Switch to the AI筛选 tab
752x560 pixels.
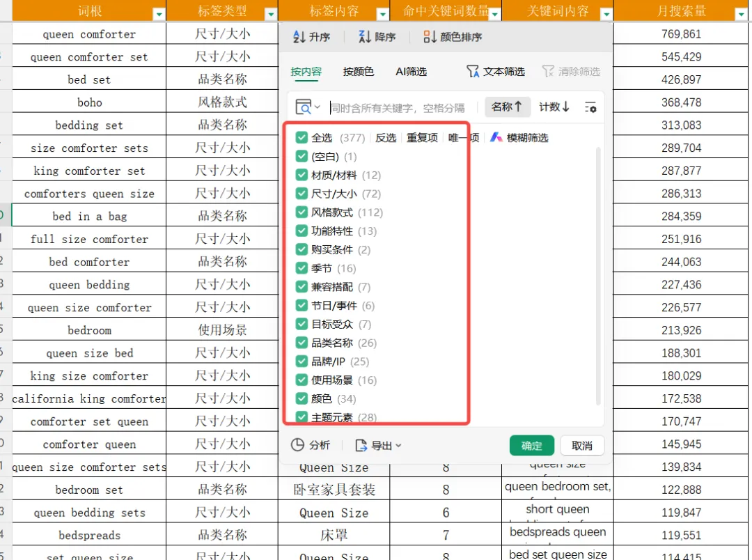click(411, 72)
